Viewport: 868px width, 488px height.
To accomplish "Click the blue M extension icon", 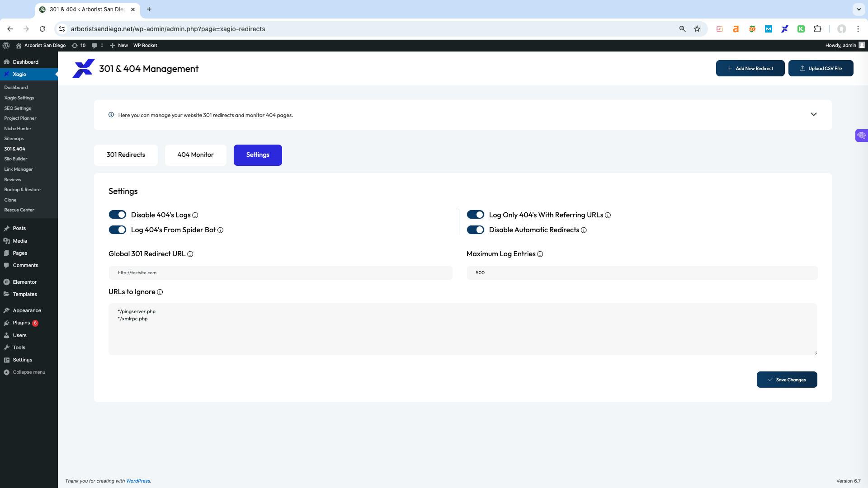I will point(769,29).
